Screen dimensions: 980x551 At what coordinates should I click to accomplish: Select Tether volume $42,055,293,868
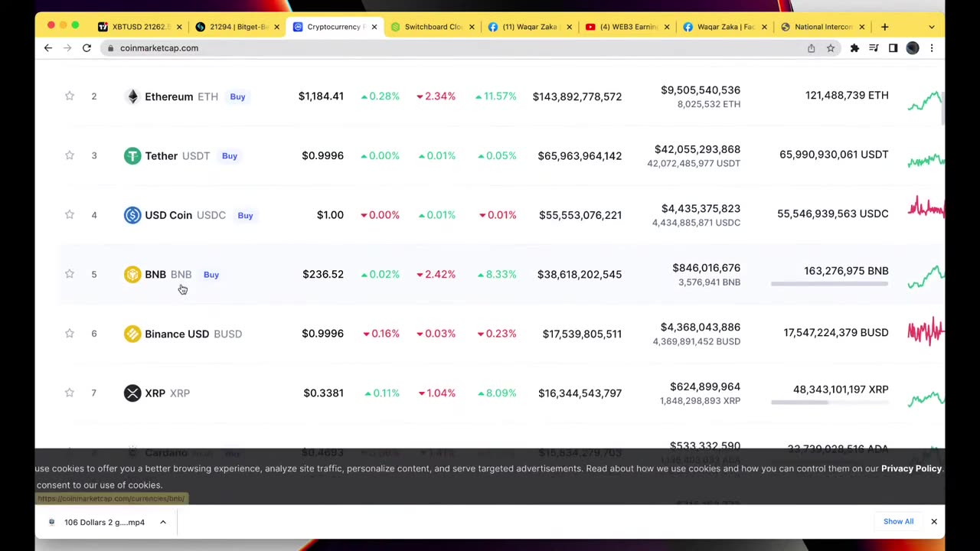tap(697, 149)
